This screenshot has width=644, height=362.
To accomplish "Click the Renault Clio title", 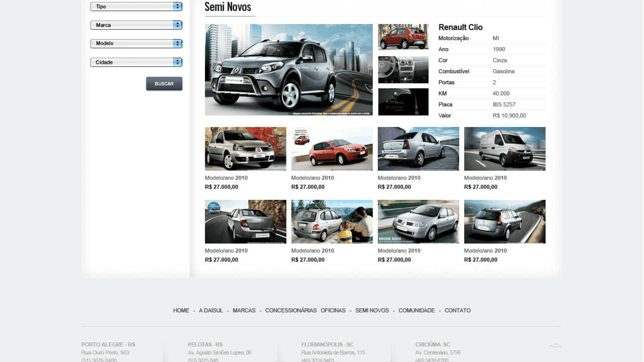I will click(x=461, y=27).
